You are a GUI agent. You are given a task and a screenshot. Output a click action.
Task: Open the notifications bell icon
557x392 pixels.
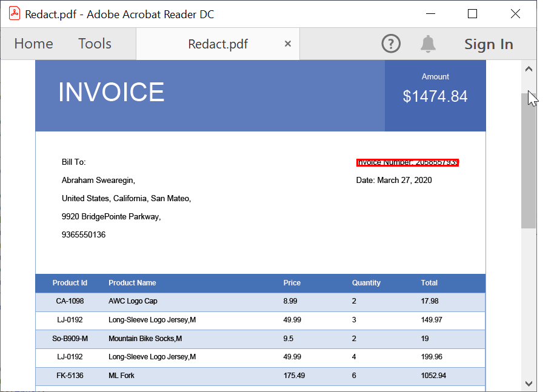pos(428,44)
